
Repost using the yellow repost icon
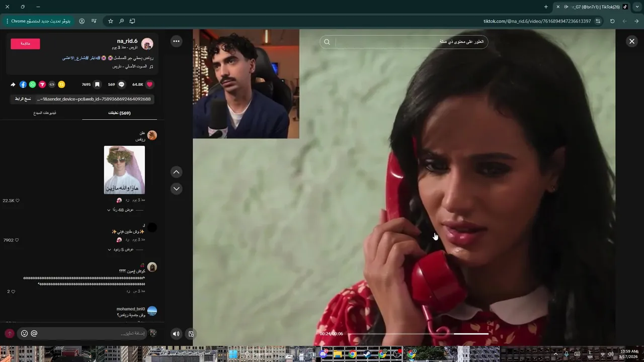(61, 84)
